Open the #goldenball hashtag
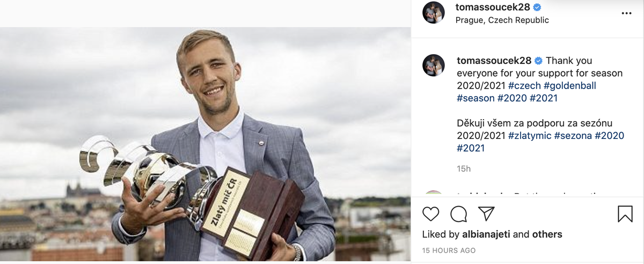The image size is (644, 264). pos(570,85)
